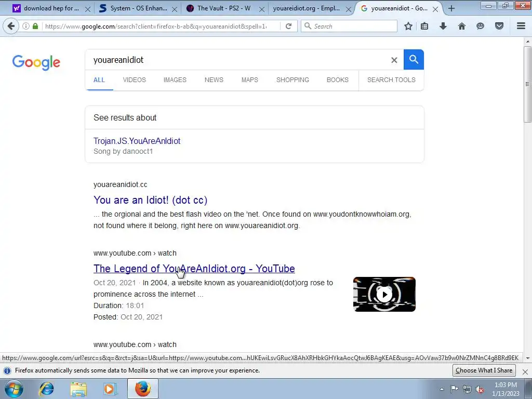The width and height of the screenshot is (532, 399).
Task: Go to the Firefox home page
Action: (x=462, y=26)
